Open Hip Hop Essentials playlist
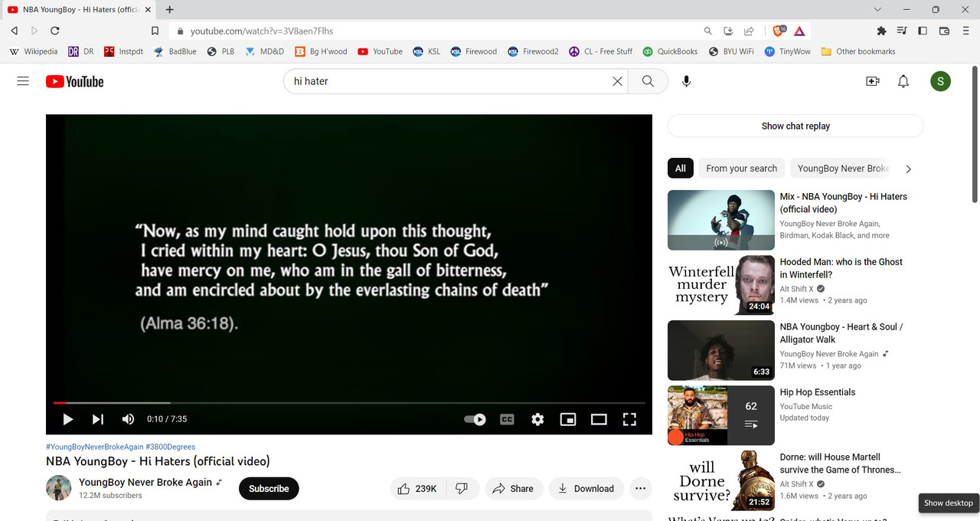The width and height of the screenshot is (980, 521). click(x=818, y=392)
